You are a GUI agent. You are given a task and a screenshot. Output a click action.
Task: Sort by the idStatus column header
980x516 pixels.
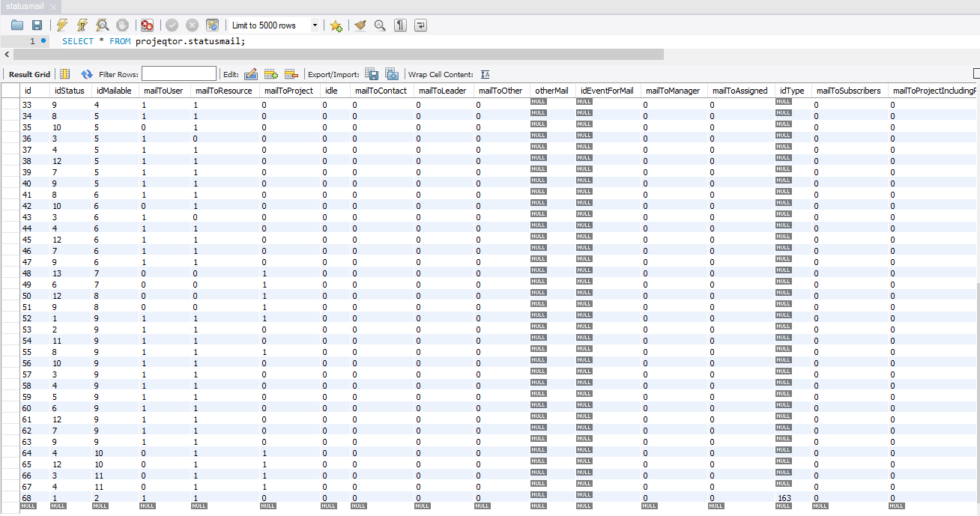point(68,91)
